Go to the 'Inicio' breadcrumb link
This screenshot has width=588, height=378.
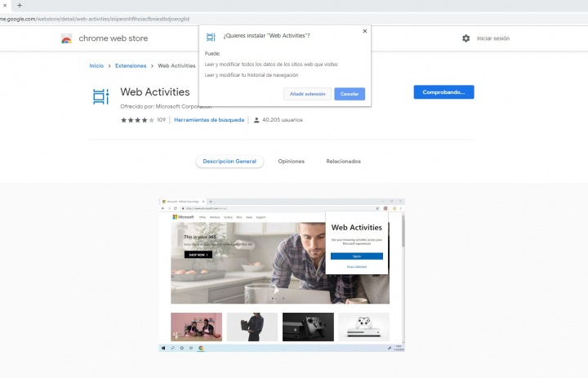pyautogui.click(x=96, y=65)
